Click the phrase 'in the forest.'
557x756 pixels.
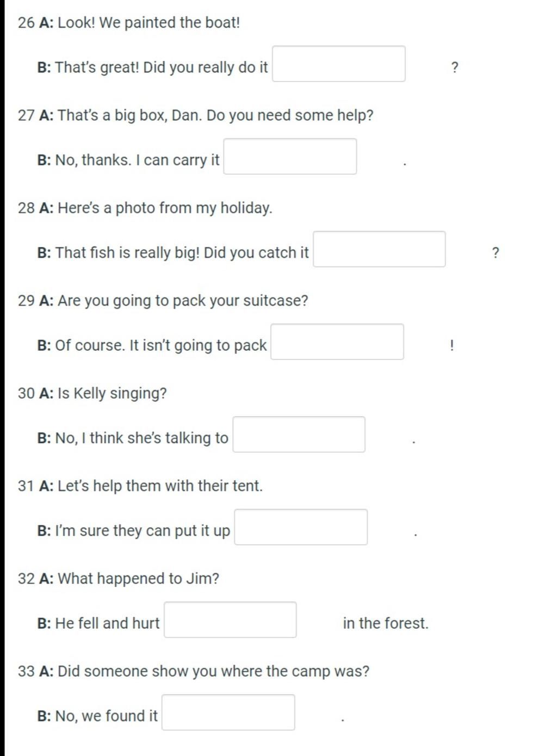pos(386,623)
